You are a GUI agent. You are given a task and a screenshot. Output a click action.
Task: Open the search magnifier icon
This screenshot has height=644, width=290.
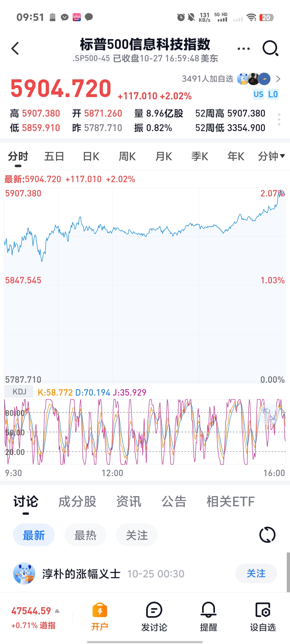pyautogui.click(x=270, y=48)
